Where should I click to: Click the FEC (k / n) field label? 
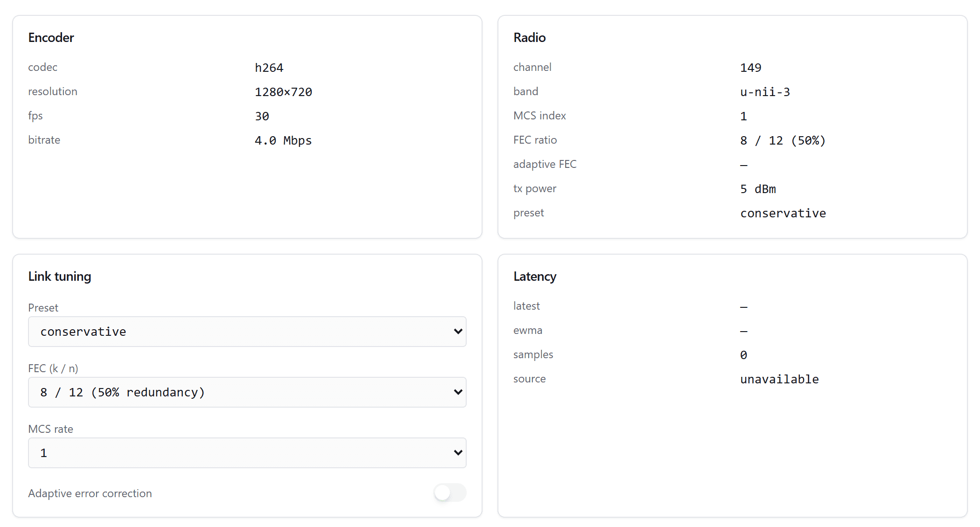(53, 368)
